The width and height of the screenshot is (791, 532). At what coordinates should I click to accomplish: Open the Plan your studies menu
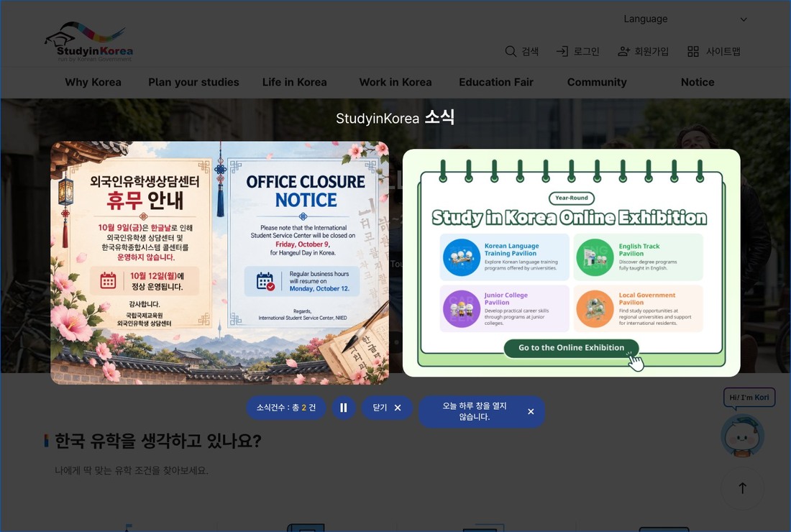click(193, 82)
